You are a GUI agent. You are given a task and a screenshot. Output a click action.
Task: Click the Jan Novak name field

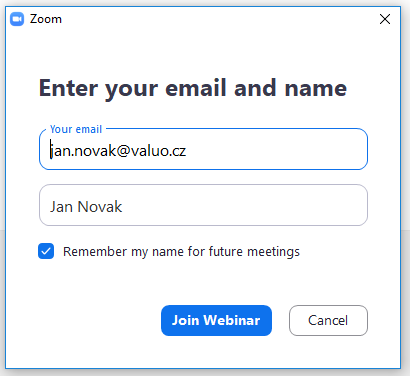pos(203,205)
